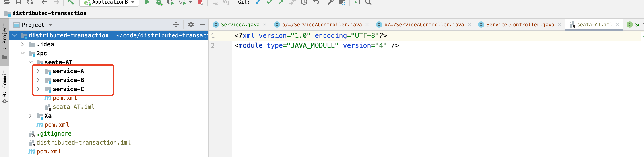The width and height of the screenshot is (644, 157).
Task: Select service-A in project tree
Action: [x=68, y=71]
